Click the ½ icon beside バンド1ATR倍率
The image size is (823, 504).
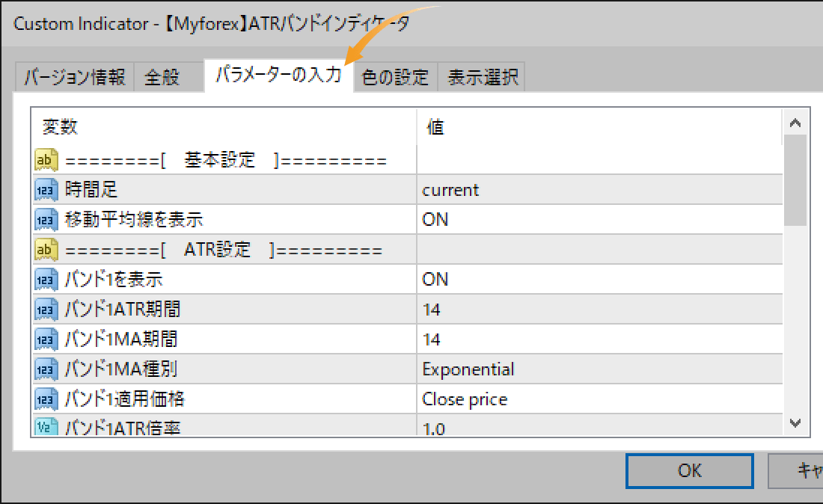[41, 426]
